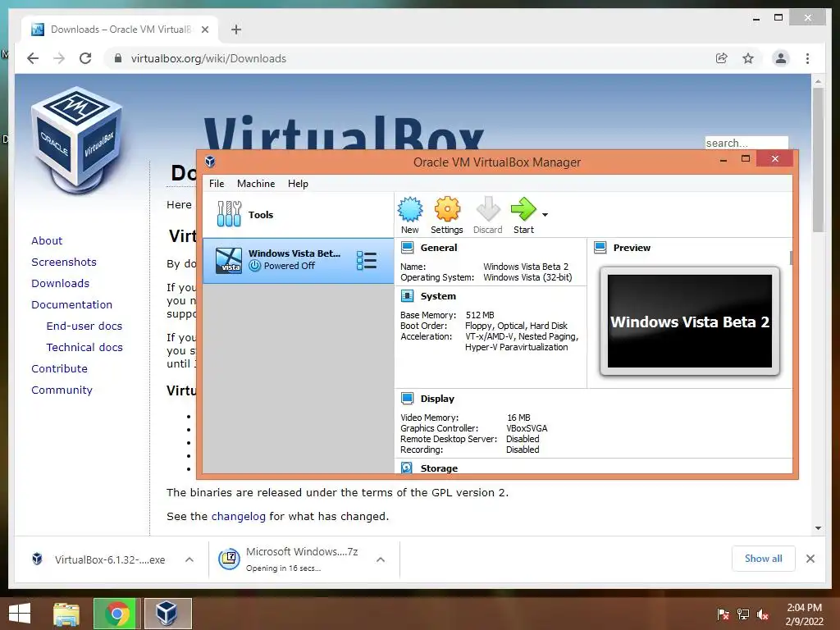840x630 pixels.
Task: Open the About link in the sidebar
Action: pyautogui.click(x=47, y=240)
